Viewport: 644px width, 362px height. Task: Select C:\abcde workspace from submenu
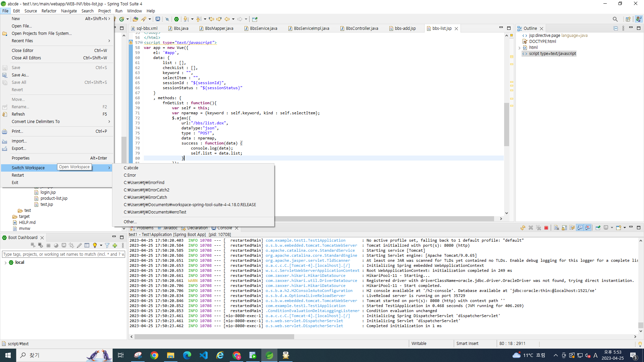(x=131, y=168)
